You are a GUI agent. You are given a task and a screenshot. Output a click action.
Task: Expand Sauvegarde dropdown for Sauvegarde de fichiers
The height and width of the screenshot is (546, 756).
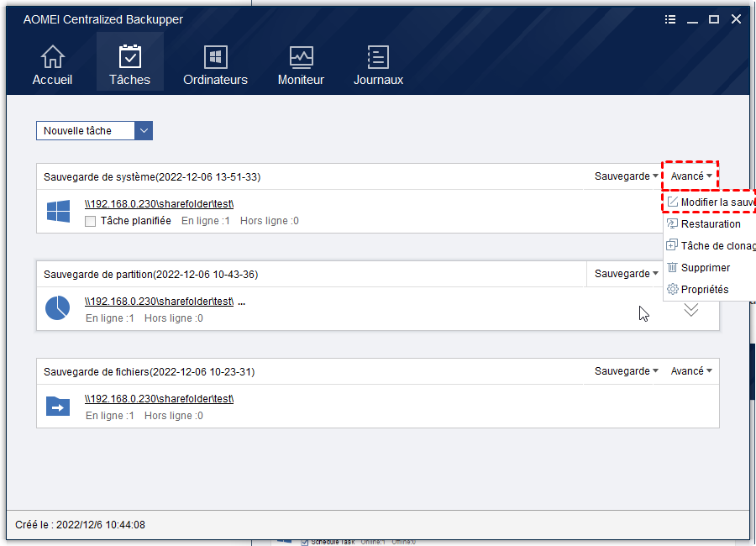[x=626, y=371]
